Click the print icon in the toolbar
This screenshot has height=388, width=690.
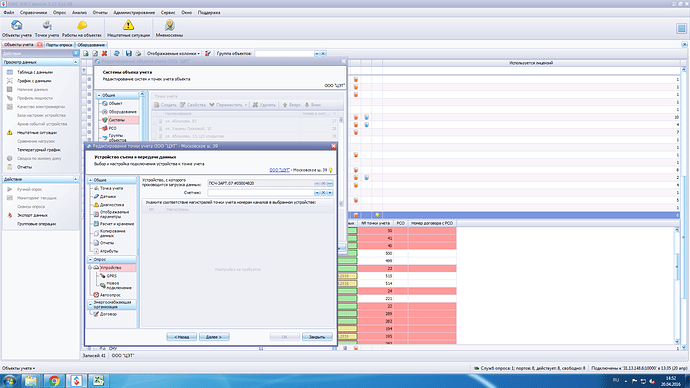(138, 53)
